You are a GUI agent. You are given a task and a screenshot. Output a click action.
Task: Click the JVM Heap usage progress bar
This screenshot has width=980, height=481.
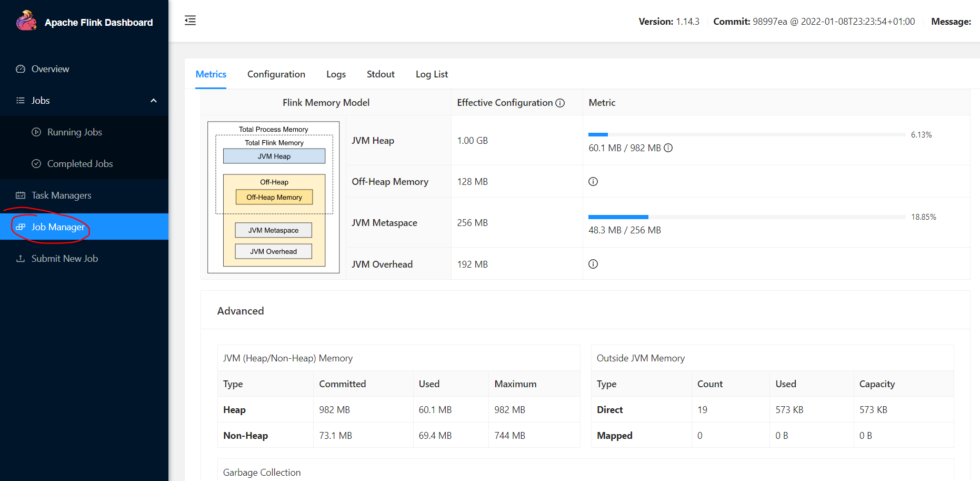coord(747,135)
